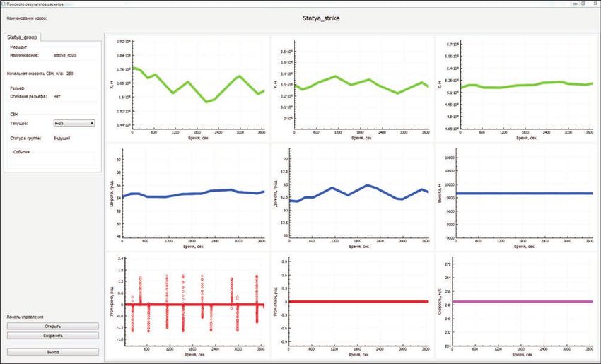This screenshot has width=601, height=364.
Task: Click inside the События events box
Action: (x=51, y=160)
